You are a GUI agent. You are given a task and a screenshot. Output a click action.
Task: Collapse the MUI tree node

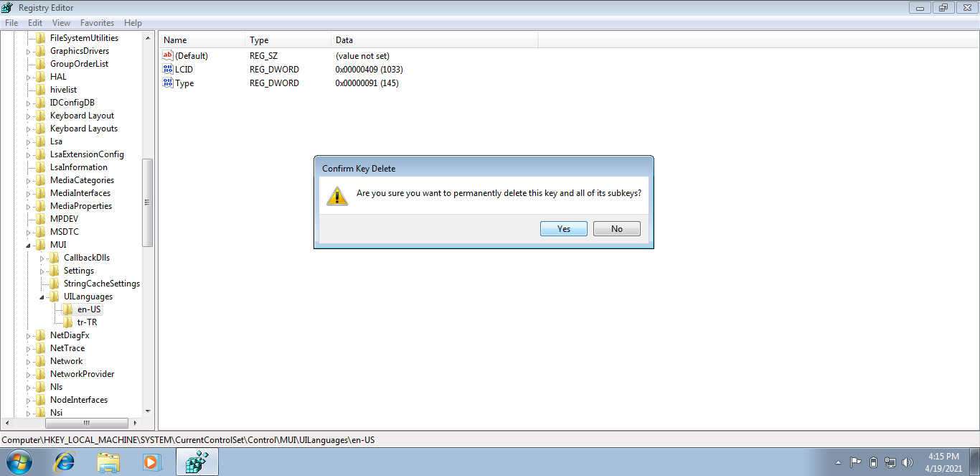point(29,245)
